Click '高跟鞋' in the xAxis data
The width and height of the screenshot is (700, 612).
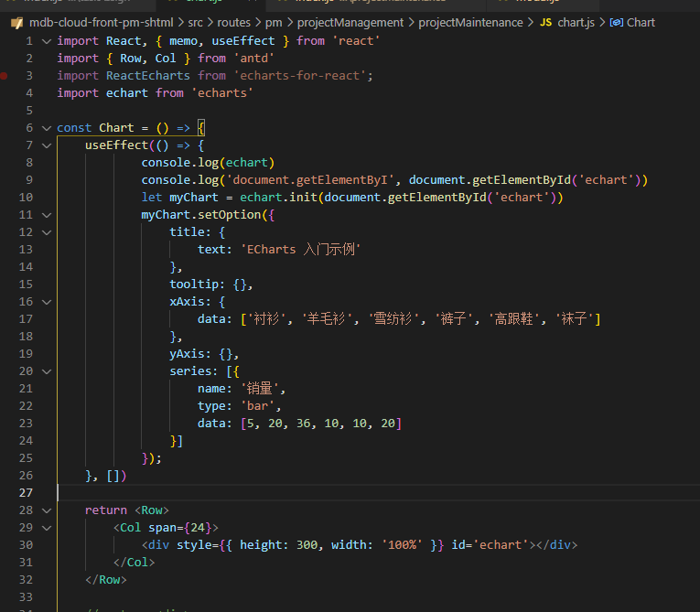click(514, 318)
